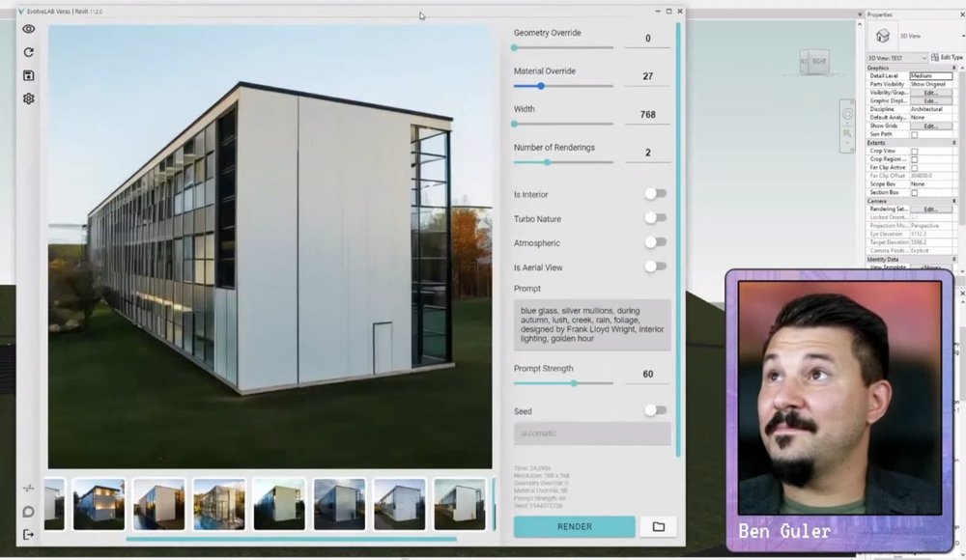Screen dimensions: 966x560
Task: Click the save disk icon in Veras sidebar
Action: coord(28,75)
